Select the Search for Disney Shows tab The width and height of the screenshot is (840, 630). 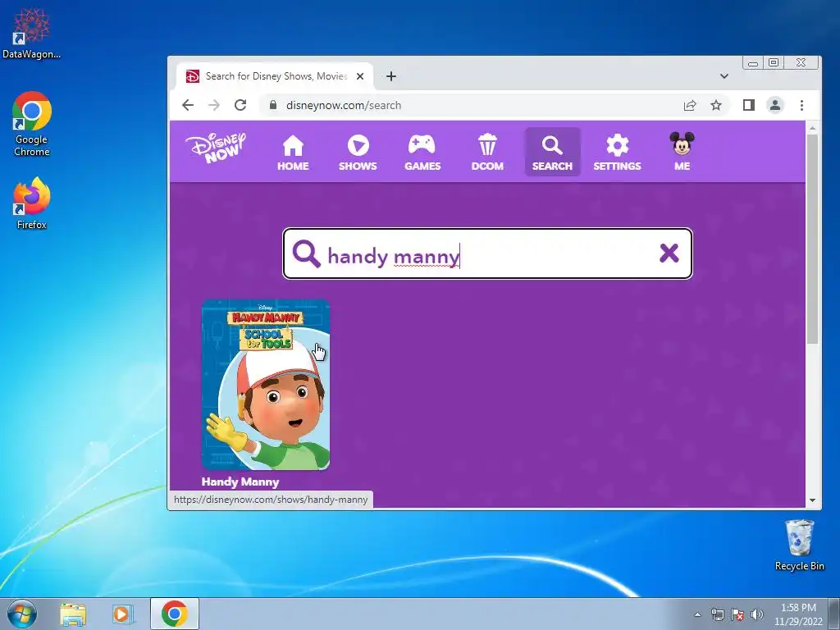point(275,76)
